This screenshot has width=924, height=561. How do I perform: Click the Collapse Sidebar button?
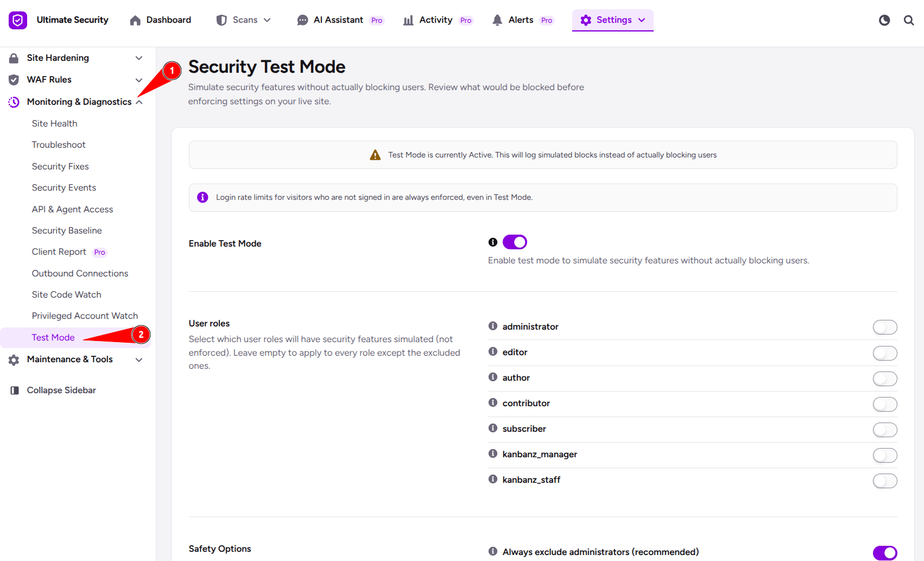(x=53, y=390)
